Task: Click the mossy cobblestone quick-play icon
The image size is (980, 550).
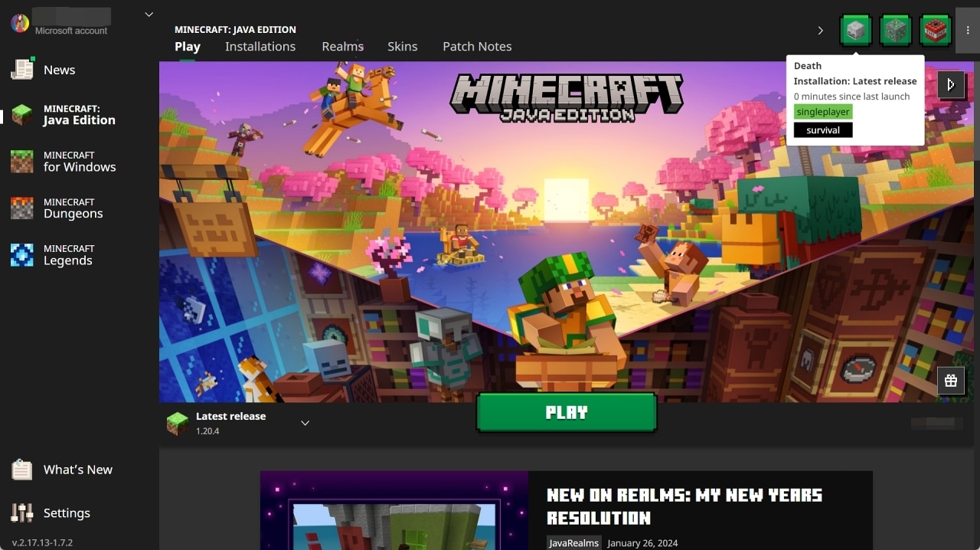Action: tap(896, 31)
